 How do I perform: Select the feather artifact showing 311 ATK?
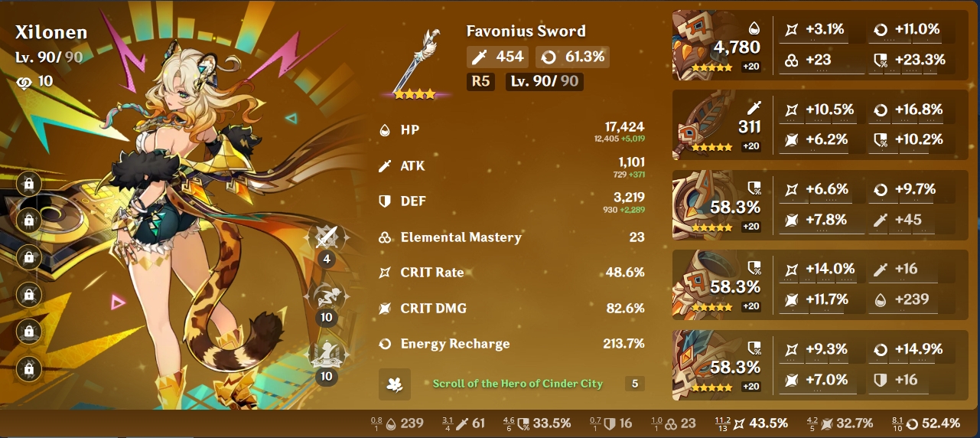click(x=814, y=125)
